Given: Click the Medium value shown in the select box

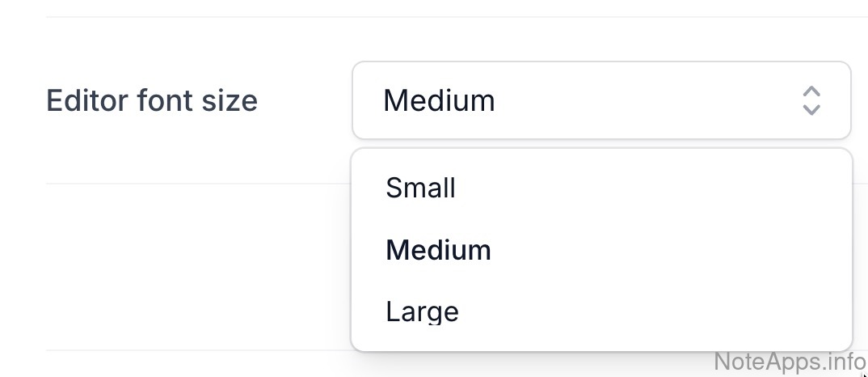Looking at the screenshot, I should 439,100.
